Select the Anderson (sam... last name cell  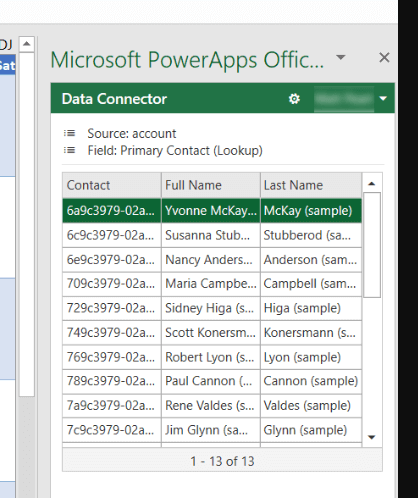click(x=311, y=260)
